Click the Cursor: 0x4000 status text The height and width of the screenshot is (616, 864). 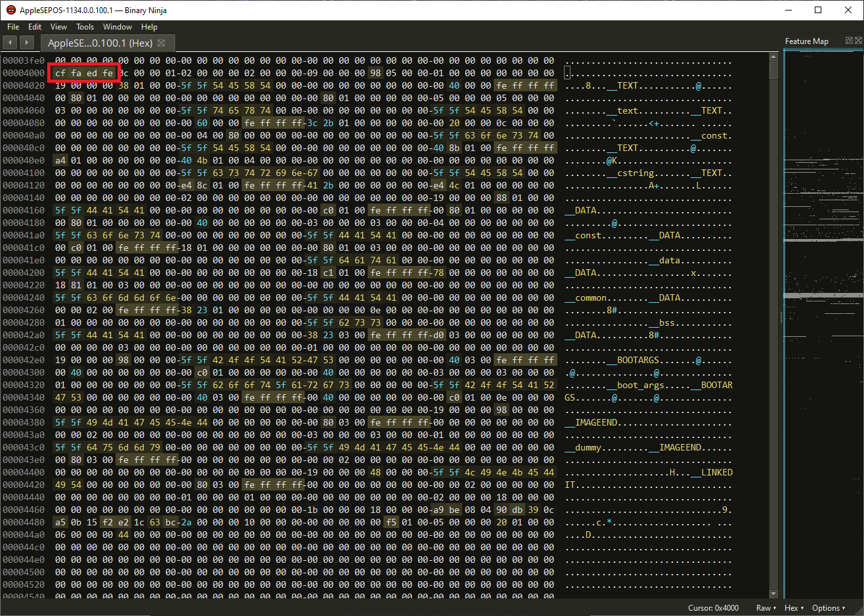713,608
